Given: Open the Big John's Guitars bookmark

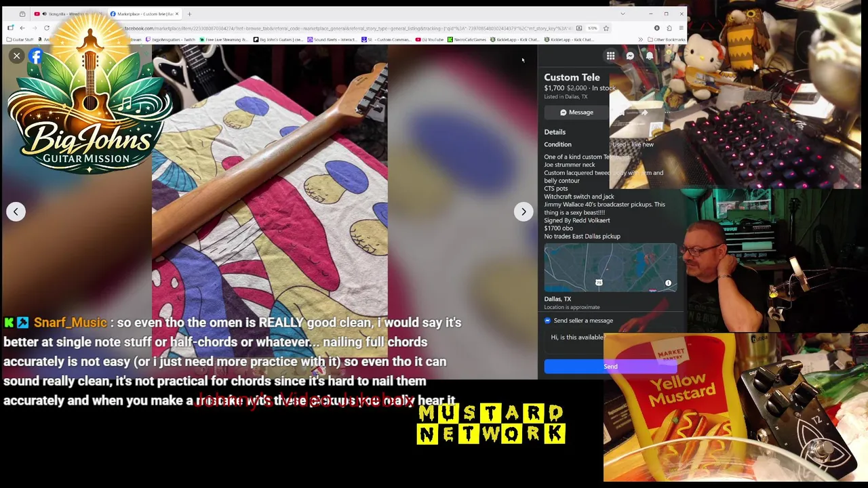Looking at the screenshot, I should click(x=278, y=39).
